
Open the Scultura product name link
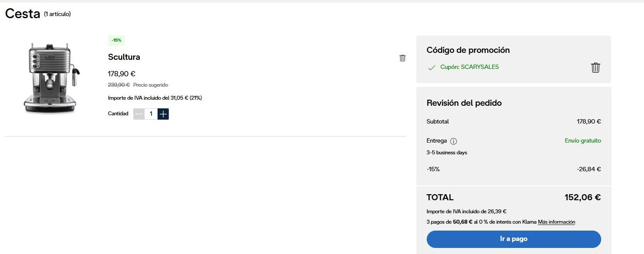[124, 57]
